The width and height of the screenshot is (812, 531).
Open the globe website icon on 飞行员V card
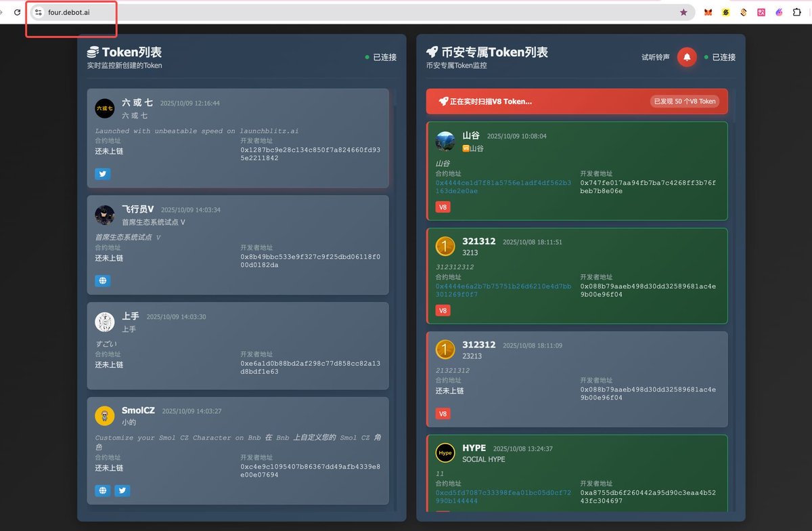(x=103, y=281)
